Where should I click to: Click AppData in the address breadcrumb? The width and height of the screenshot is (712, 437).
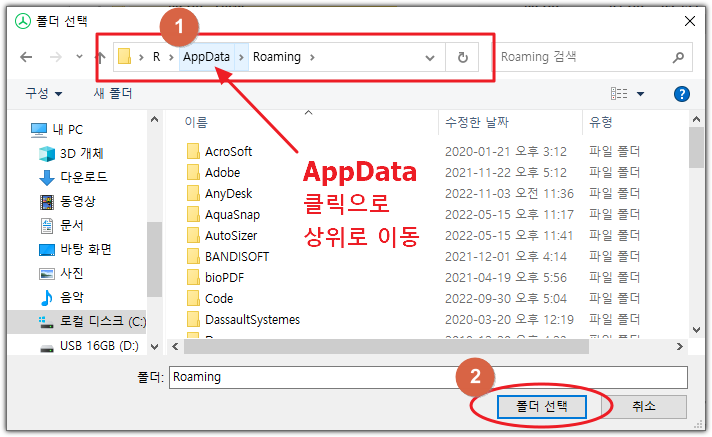pos(207,57)
